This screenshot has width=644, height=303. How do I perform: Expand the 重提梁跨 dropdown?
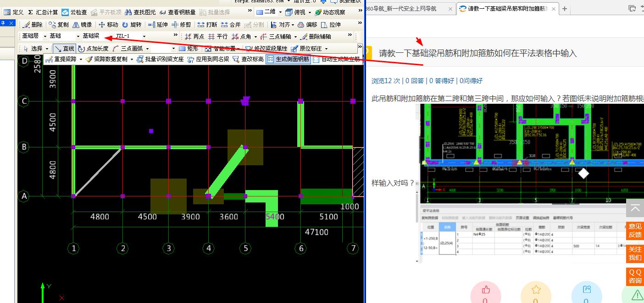tap(81, 59)
